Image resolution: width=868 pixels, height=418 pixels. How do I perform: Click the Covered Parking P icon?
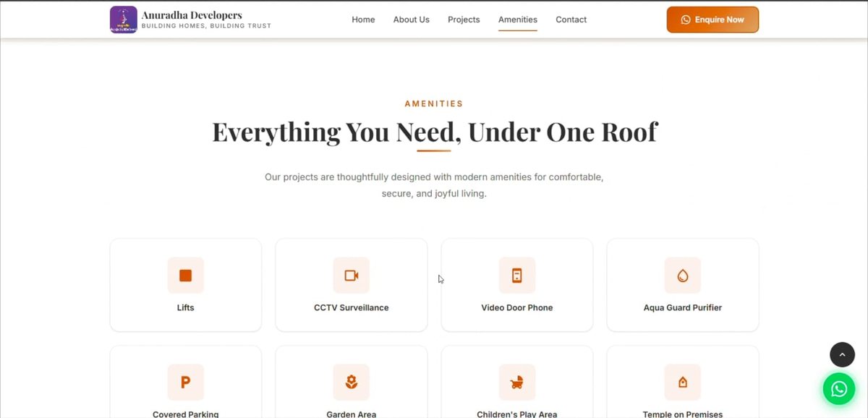point(186,383)
